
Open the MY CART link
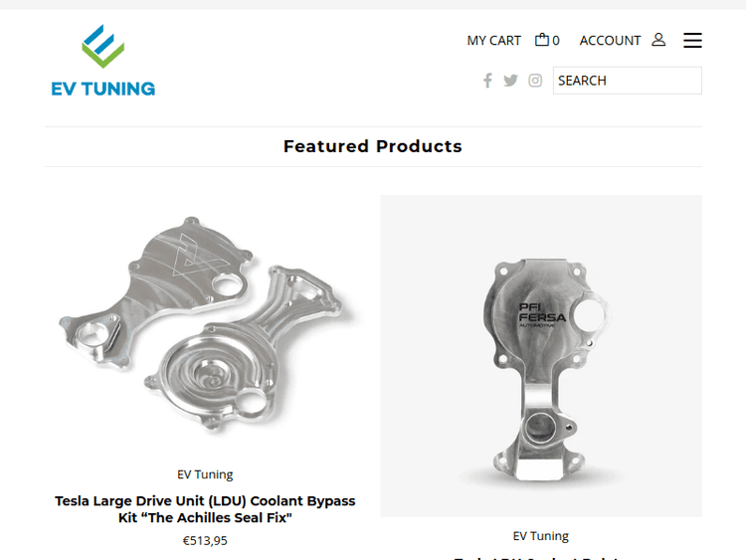(493, 41)
